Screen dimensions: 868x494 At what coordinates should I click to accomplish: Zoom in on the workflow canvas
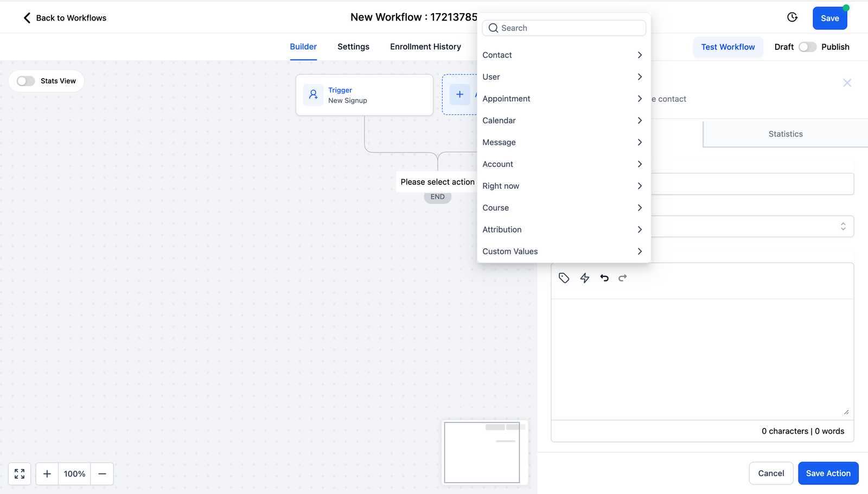pyautogui.click(x=47, y=474)
